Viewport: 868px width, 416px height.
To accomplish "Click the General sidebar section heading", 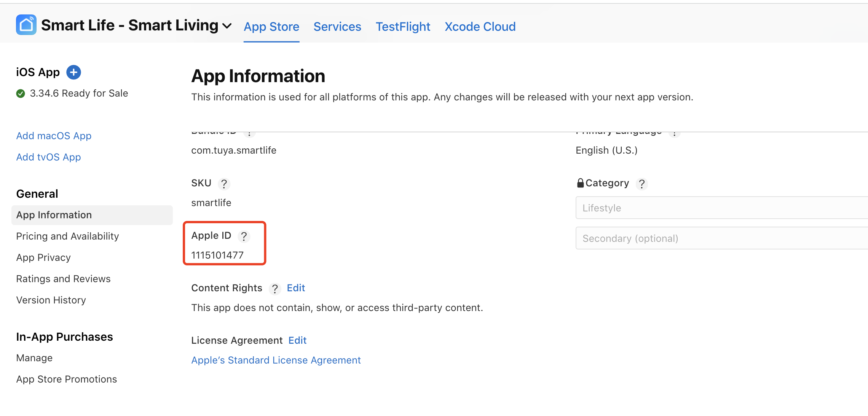I will click(37, 194).
